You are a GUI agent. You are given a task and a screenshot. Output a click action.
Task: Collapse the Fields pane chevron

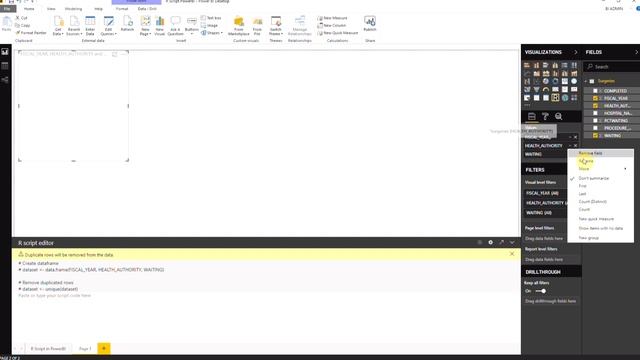[636, 52]
